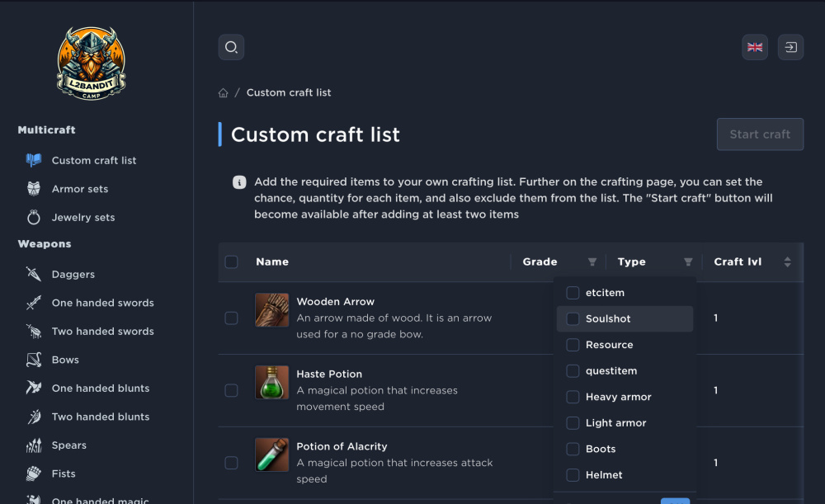825x504 pixels.
Task: Click the home breadcrumb icon
Action: click(224, 93)
